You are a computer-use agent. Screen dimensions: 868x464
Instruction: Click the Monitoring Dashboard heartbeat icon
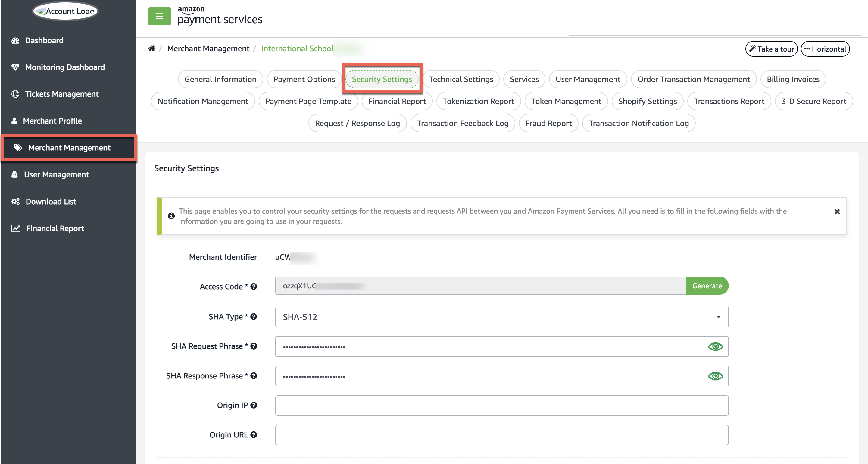click(15, 67)
